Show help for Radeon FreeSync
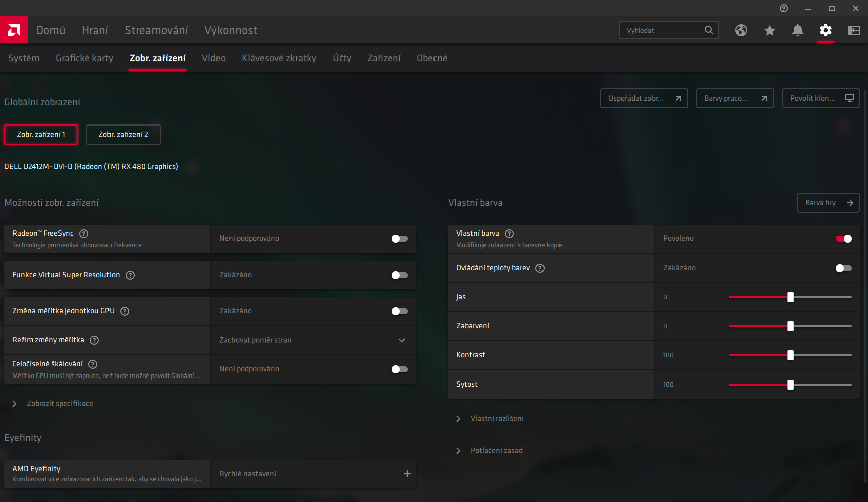Viewport: 868px width, 502px height. pos(84,234)
